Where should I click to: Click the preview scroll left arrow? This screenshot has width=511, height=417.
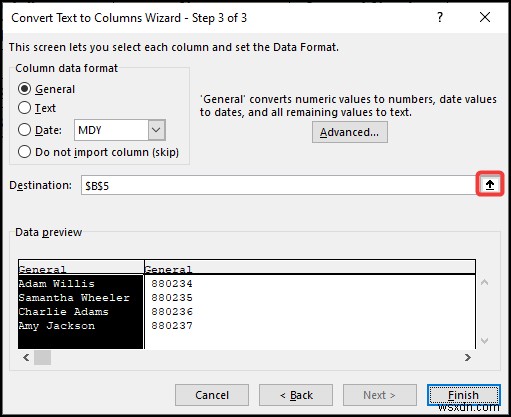point(26,358)
